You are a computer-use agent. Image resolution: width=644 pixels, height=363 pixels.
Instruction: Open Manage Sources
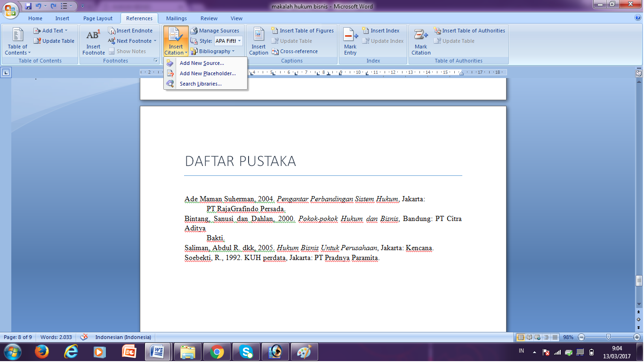pyautogui.click(x=215, y=31)
